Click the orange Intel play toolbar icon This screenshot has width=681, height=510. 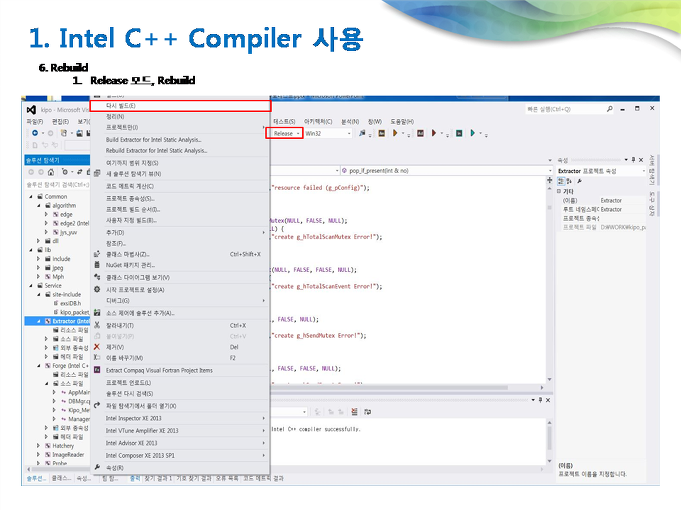click(x=395, y=133)
